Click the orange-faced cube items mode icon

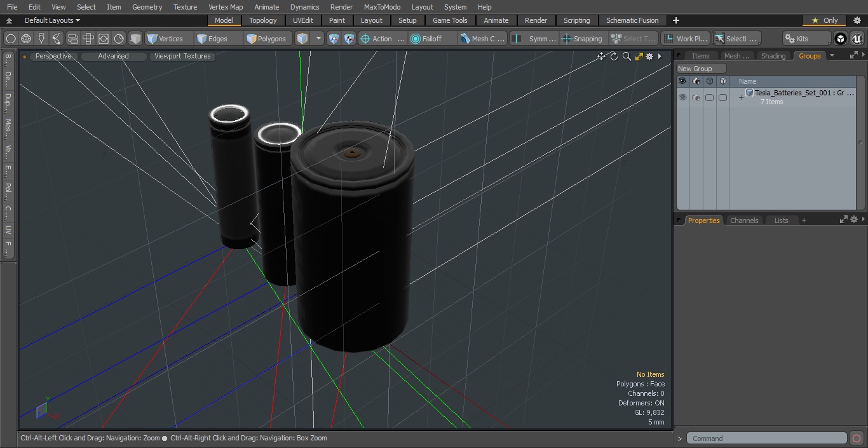tap(302, 39)
